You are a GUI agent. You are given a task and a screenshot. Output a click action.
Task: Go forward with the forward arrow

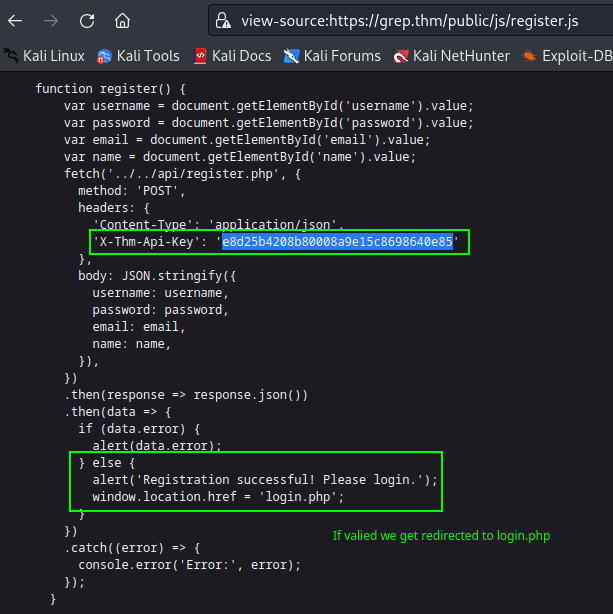(x=51, y=21)
